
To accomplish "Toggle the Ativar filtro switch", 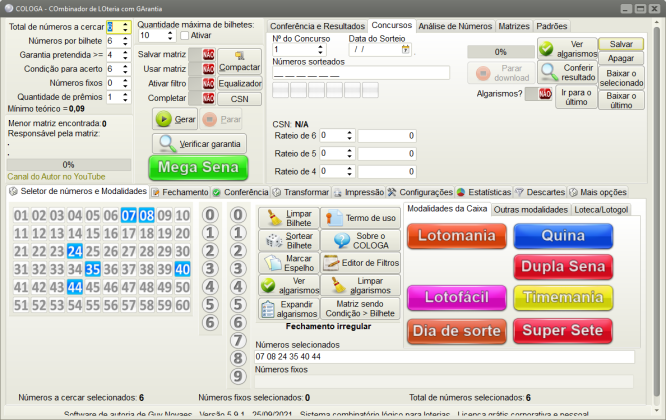I will pyautogui.click(x=202, y=84).
